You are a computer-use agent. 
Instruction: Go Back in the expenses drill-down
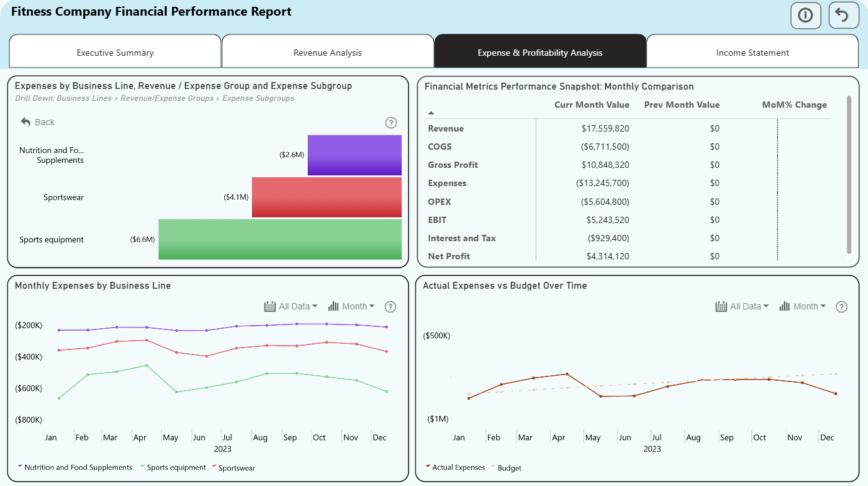pos(38,122)
